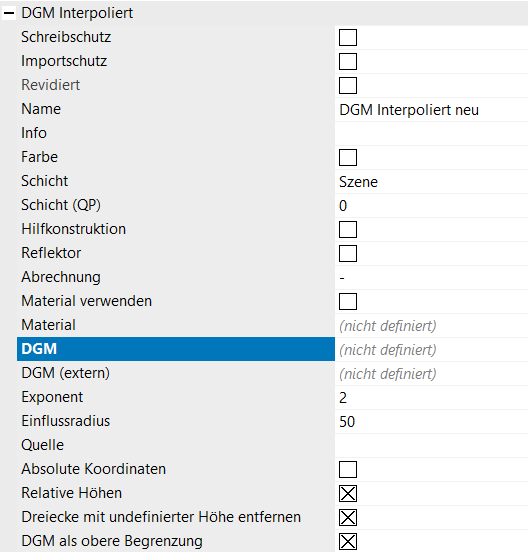Open the Schicht value Szene
The height and width of the screenshot is (552, 528).
(431, 182)
